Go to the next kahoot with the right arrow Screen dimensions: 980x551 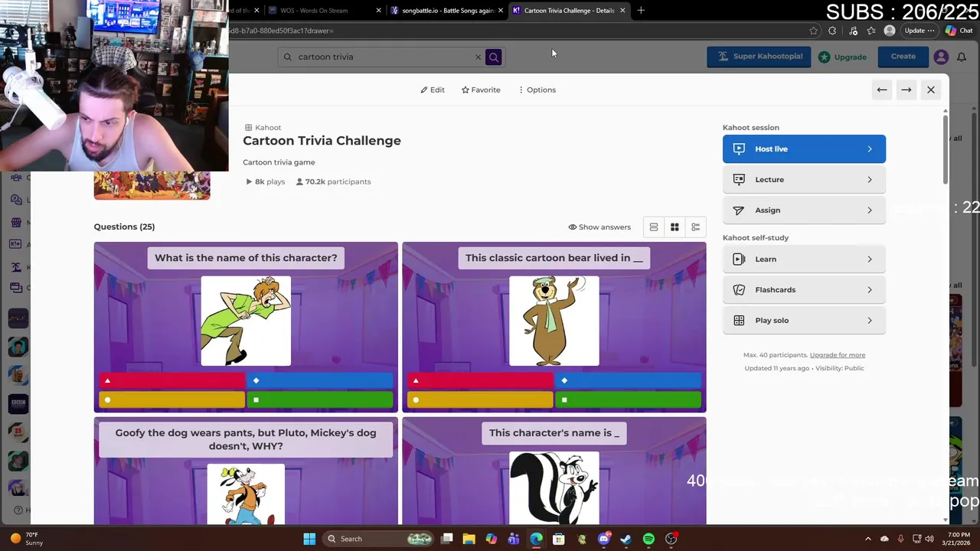(x=906, y=90)
